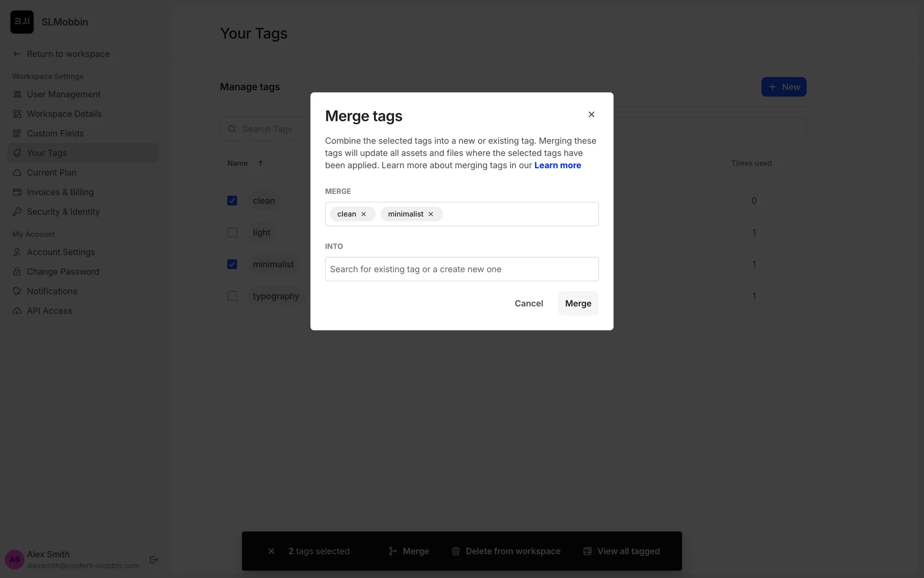The width and height of the screenshot is (924, 578).
Task: Close the Merge tags dialog
Action: 591,115
